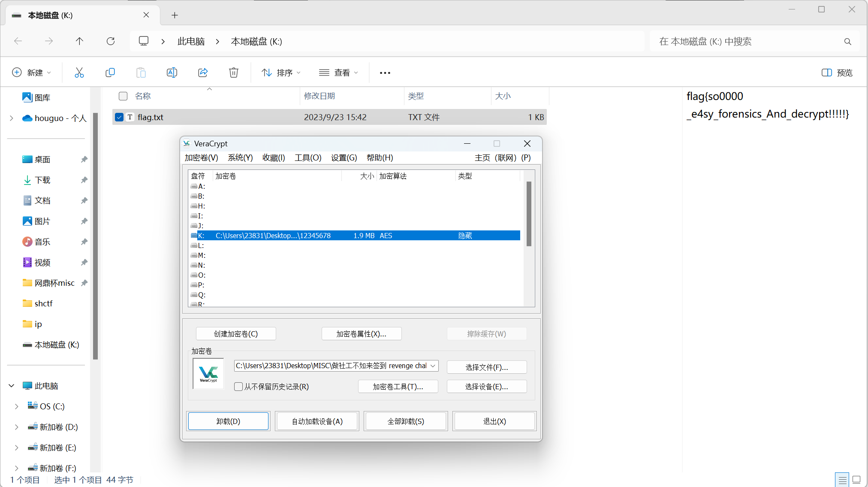Click the Copy icon in Explorer toolbar
The height and width of the screenshot is (487, 868).
pos(110,73)
